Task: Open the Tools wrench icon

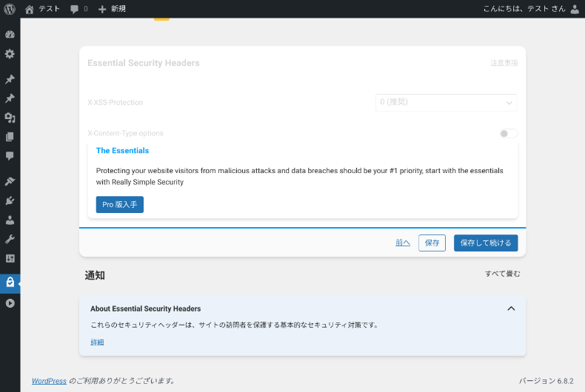Action: 10,239
